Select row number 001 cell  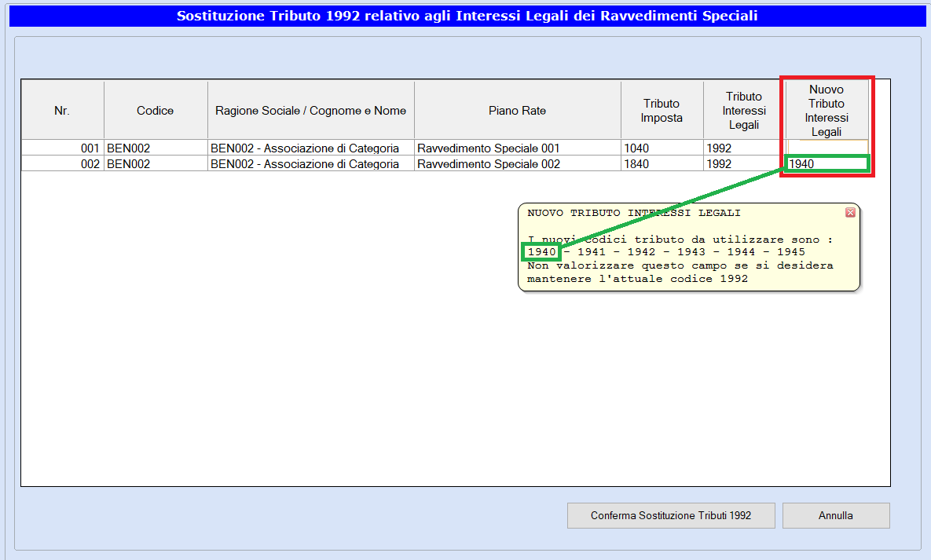(x=62, y=148)
